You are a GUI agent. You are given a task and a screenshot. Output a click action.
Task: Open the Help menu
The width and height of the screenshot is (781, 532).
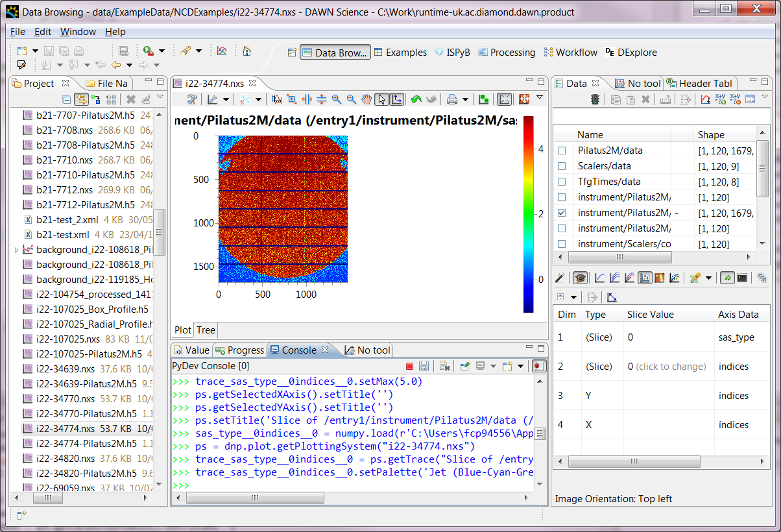pyautogui.click(x=115, y=32)
